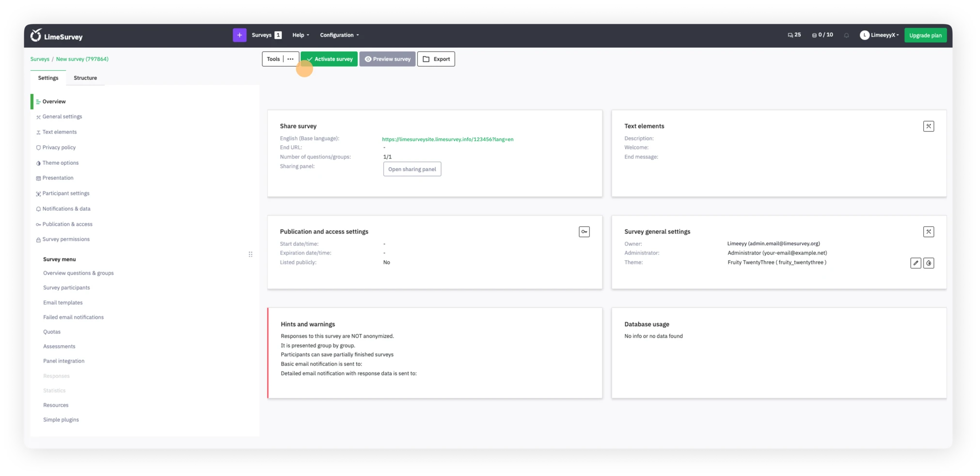Expand the Configuration dropdown menu
Screen dimensions: 980x476
(339, 35)
